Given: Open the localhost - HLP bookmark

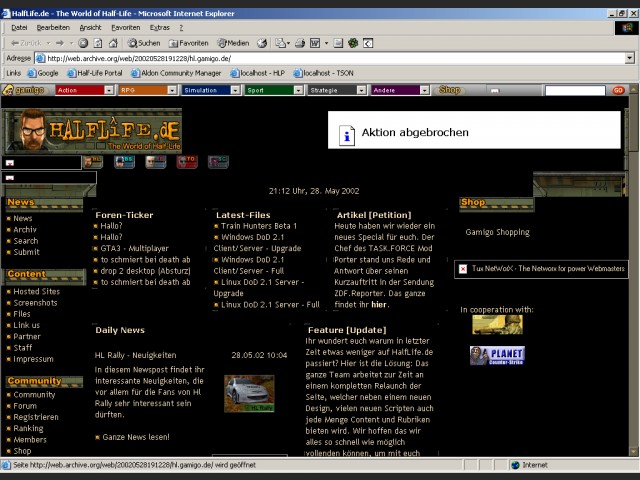Looking at the screenshot, I should [258, 73].
